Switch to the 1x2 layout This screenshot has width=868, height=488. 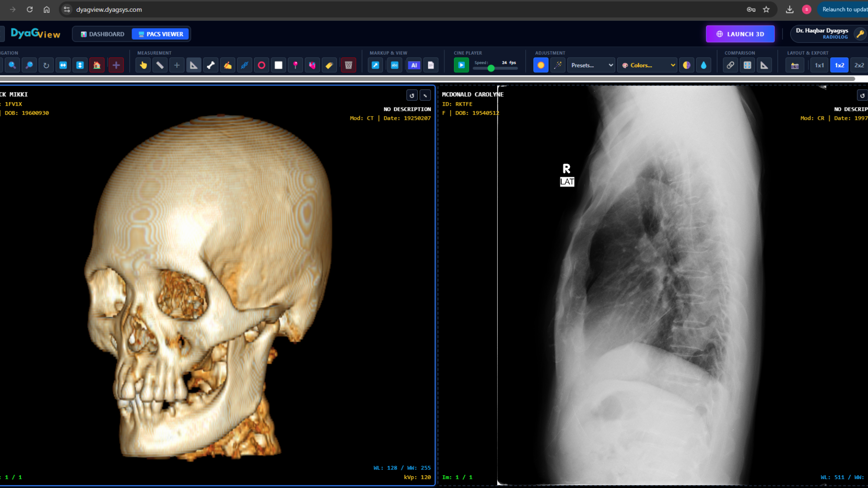840,65
